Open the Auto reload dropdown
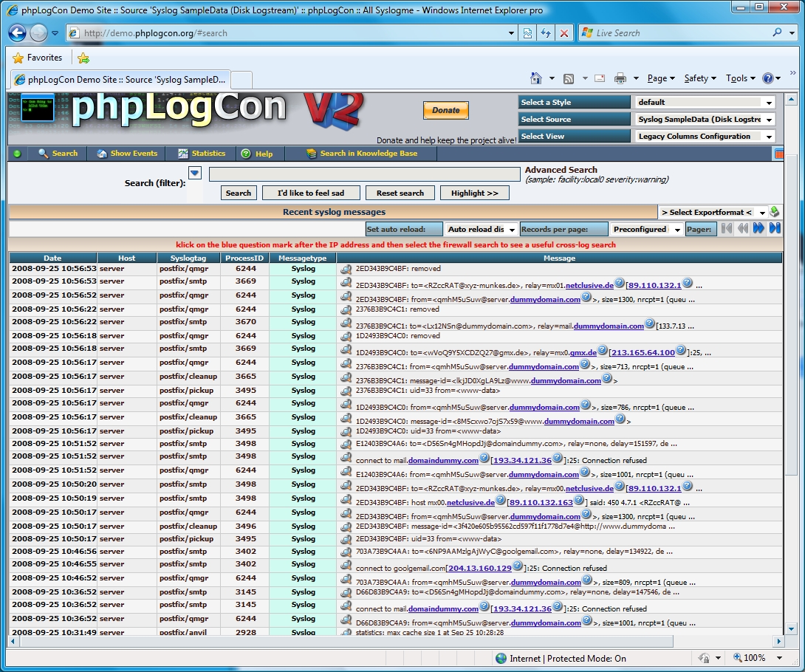The width and height of the screenshot is (805, 672). point(481,229)
